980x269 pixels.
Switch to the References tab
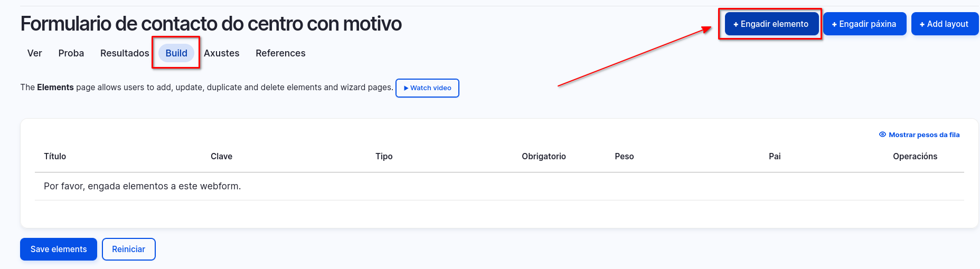coord(280,53)
